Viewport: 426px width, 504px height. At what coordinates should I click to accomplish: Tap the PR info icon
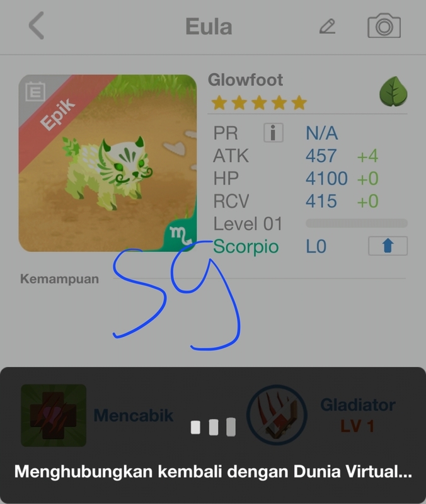point(273,132)
